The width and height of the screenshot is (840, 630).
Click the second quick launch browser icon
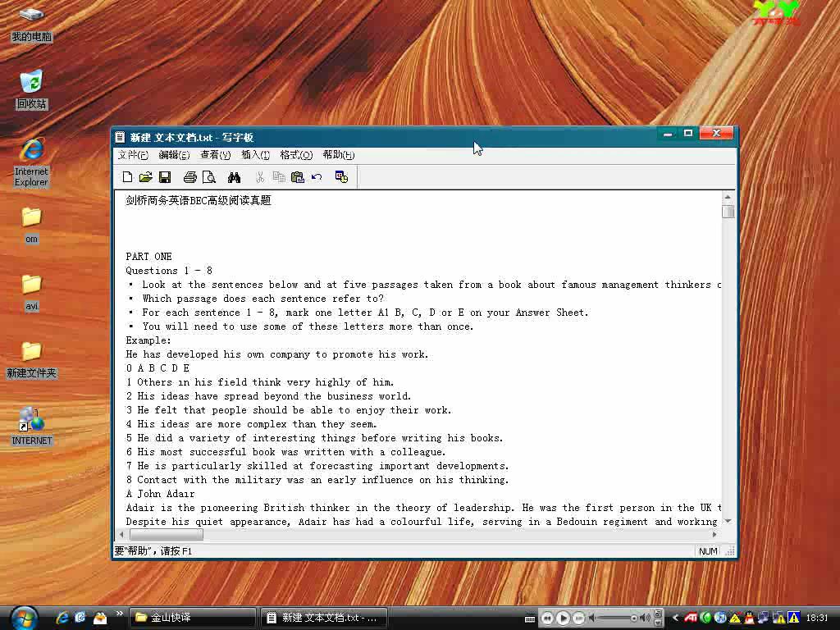coord(80,618)
